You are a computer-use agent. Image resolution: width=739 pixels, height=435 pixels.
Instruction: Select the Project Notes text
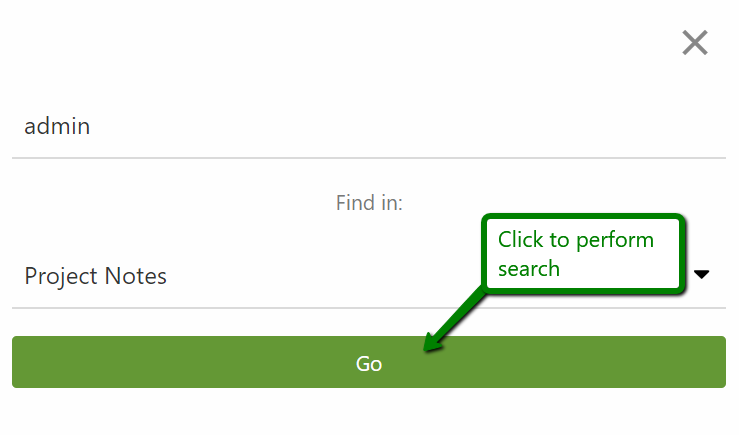click(96, 276)
